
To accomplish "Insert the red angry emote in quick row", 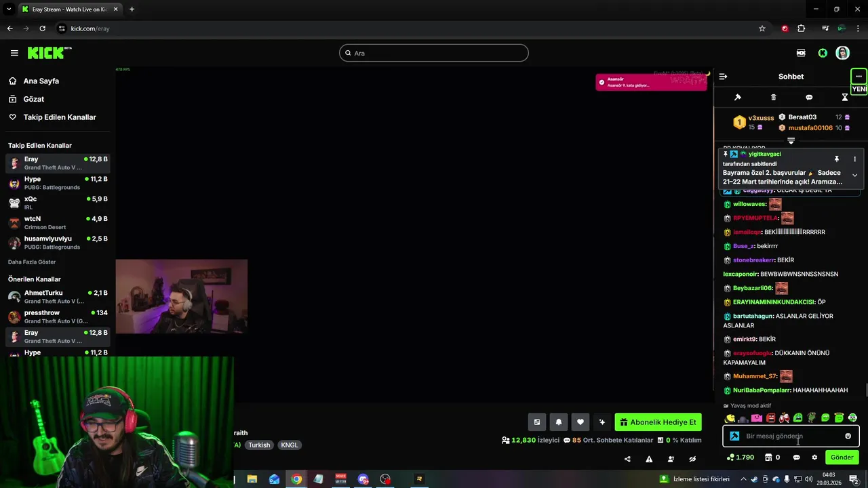I will point(770,418).
